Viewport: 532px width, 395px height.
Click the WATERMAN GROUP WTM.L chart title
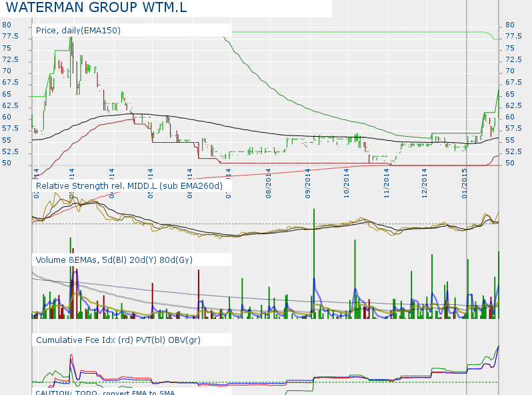tap(97, 7)
